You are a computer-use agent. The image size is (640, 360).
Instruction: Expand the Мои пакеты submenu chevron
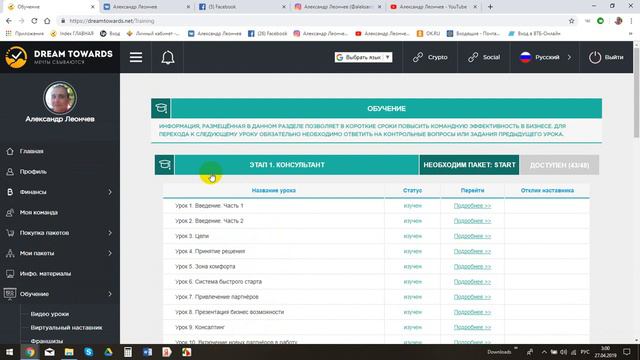click(x=110, y=253)
